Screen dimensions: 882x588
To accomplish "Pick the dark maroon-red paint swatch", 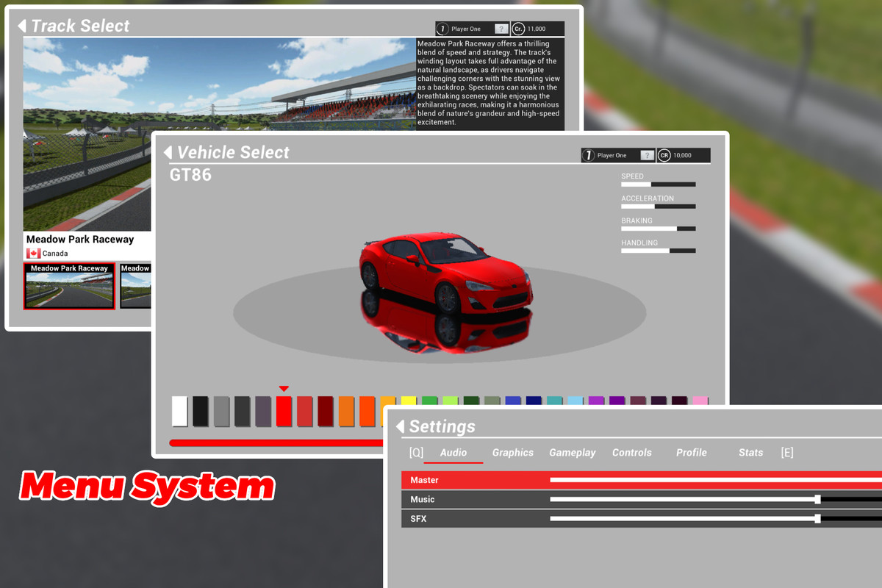I will 326,412.
